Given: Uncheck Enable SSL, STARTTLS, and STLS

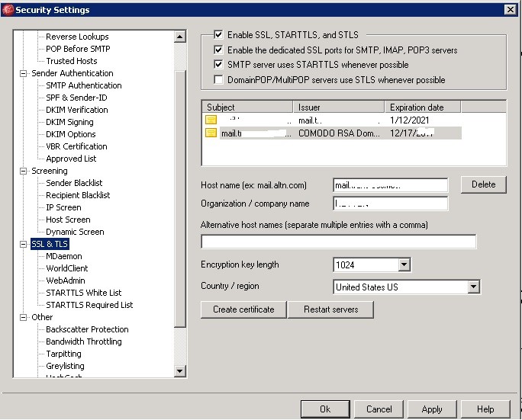Looking at the screenshot, I should (x=219, y=35).
